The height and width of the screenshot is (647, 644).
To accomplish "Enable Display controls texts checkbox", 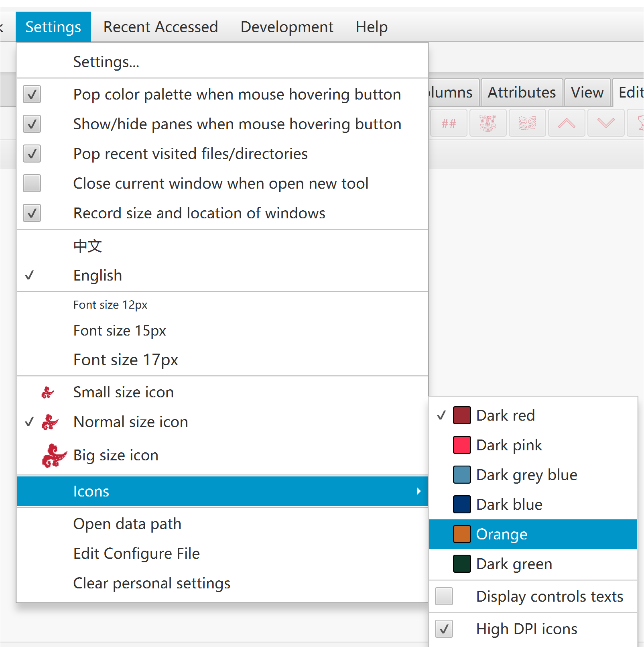I will (x=444, y=596).
